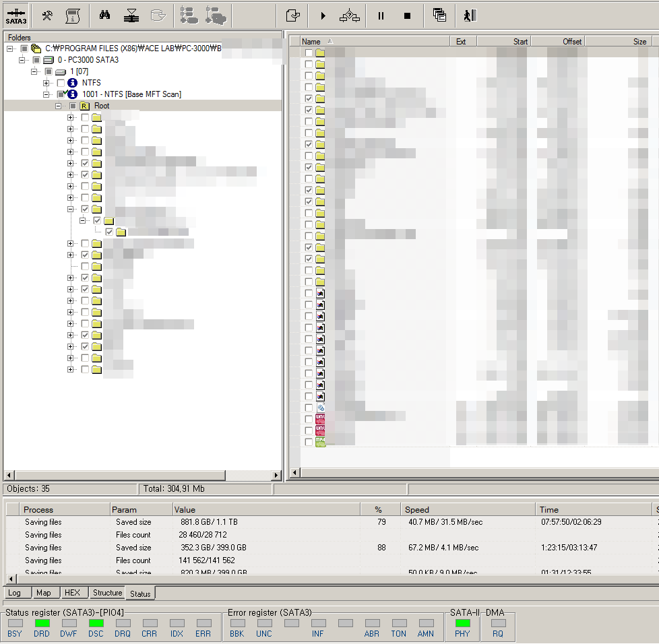Click the cascading windows icon
The image size is (659, 644).
(x=439, y=15)
